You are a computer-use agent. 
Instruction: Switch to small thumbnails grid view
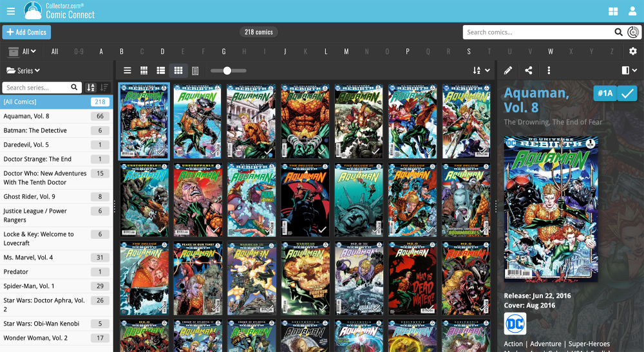coord(144,71)
